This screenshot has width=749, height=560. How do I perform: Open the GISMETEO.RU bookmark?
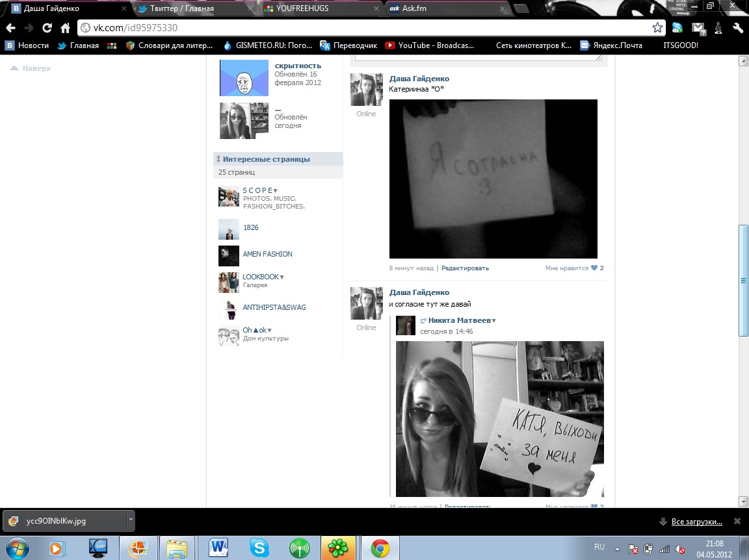(267, 45)
